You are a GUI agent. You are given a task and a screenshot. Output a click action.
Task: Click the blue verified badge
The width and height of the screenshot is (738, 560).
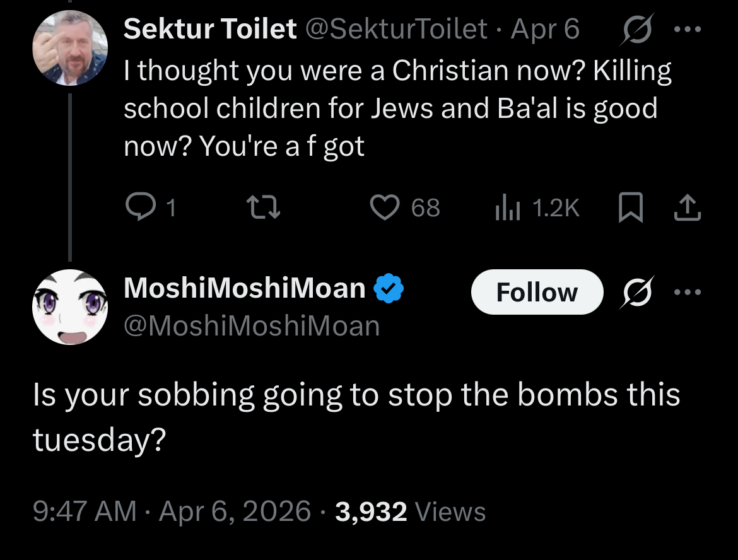pos(389,289)
